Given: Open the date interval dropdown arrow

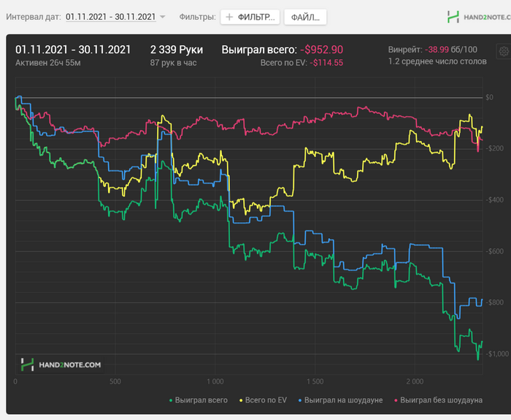Looking at the screenshot, I should pos(163,17).
